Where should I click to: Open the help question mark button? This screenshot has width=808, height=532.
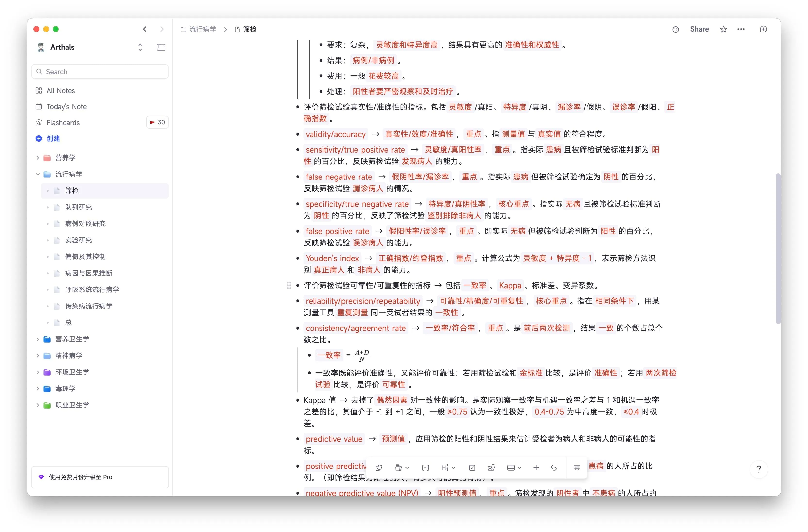tap(759, 469)
